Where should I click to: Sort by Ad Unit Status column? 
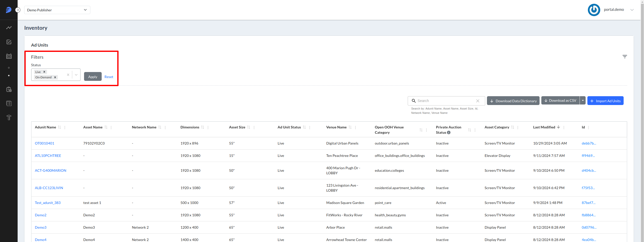click(x=304, y=127)
